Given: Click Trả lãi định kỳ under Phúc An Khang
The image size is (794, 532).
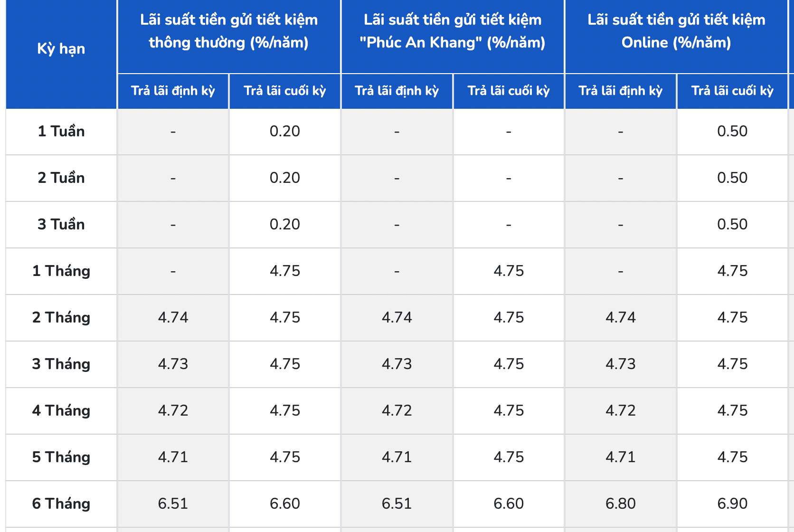Looking at the screenshot, I should click(x=397, y=91).
